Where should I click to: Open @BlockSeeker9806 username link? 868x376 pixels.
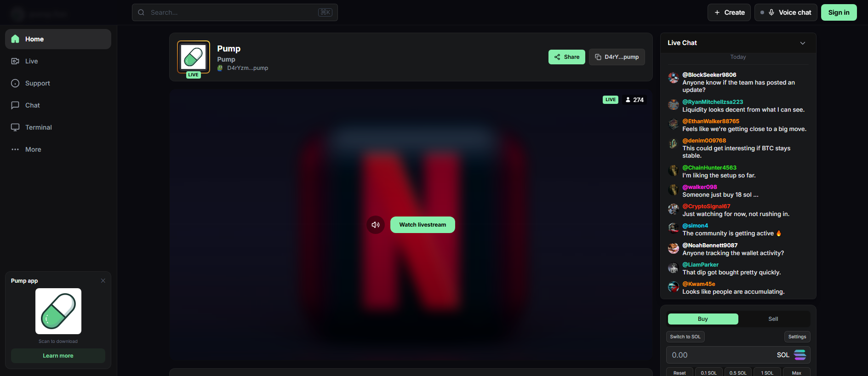pos(709,75)
